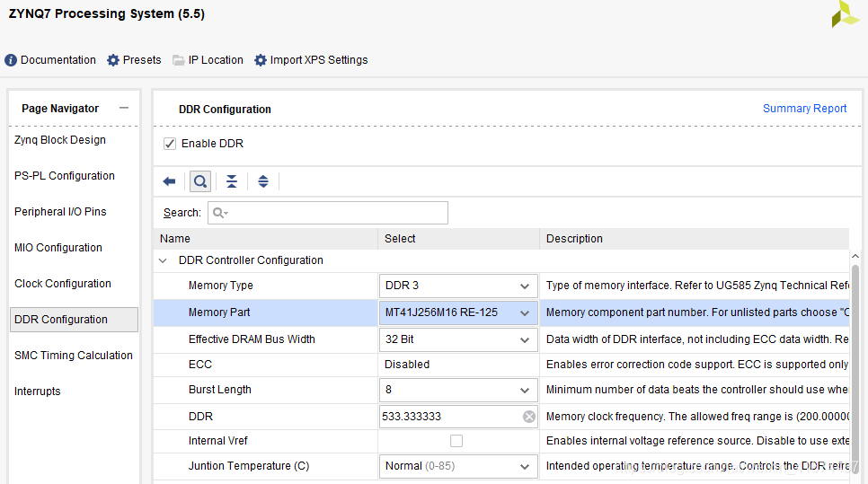Click Effective DRAM Bus Width label
Viewport: 868px width, 484px height.
click(252, 339)
